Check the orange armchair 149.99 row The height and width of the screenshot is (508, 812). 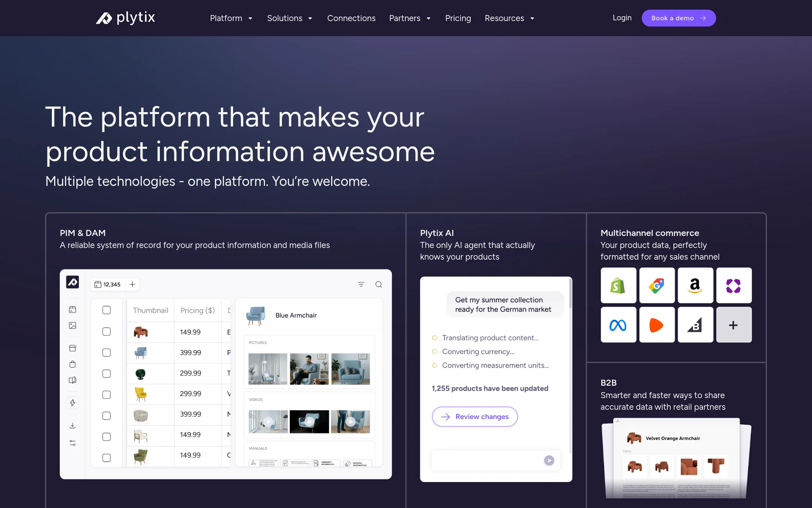[x=106, y=332]
